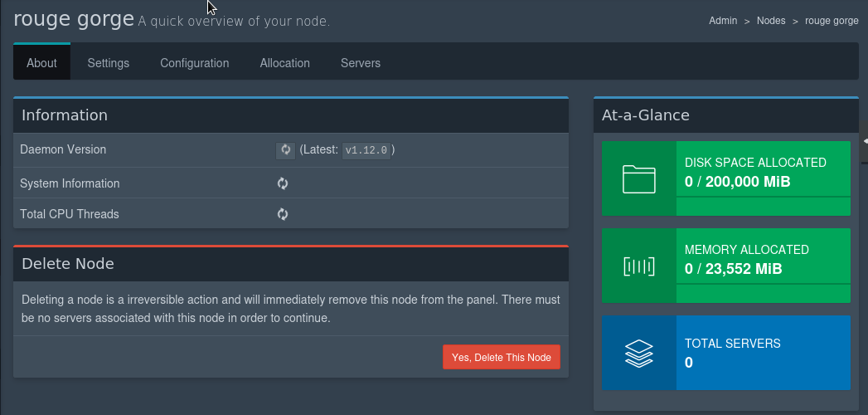This screenshot has height=415, width=868.
Task: Click the Total Servers count panel
Action: [x=763, y=353]
